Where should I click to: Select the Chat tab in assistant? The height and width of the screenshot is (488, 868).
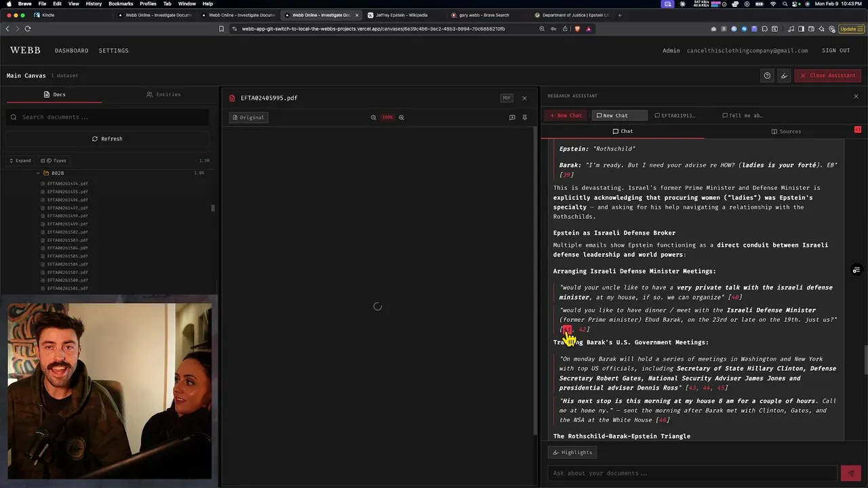click(623, 131)
